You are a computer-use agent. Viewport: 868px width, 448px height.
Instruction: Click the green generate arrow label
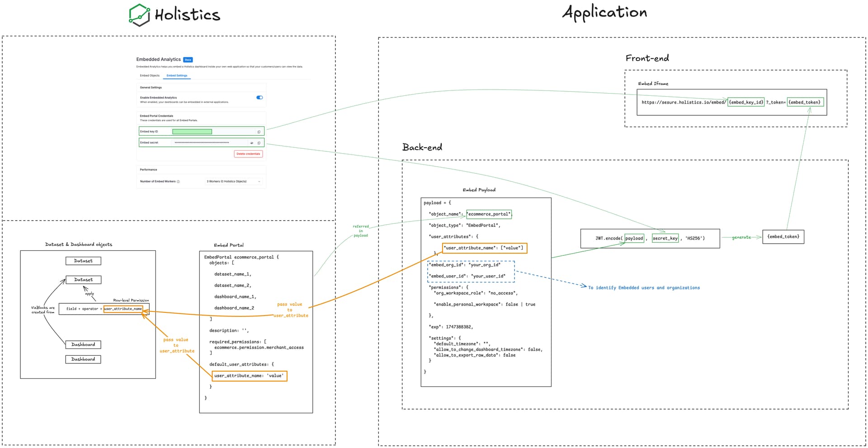(x=741, y=237)
